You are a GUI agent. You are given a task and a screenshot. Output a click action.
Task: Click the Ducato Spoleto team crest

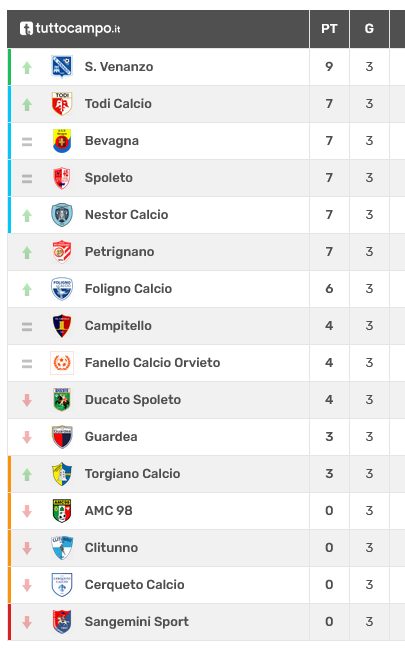pyautogui.click(x=62, y=400)
